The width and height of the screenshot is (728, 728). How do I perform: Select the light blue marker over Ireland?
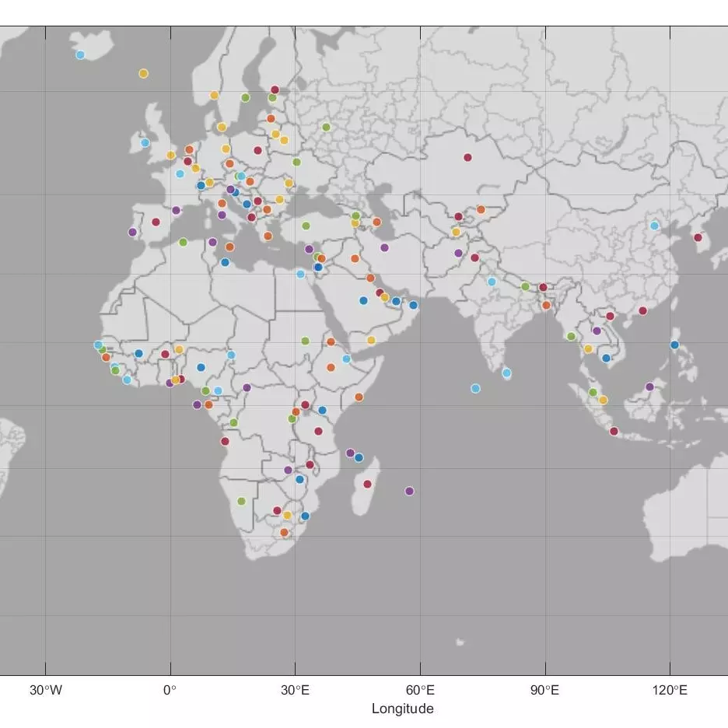tap(145, 142)
